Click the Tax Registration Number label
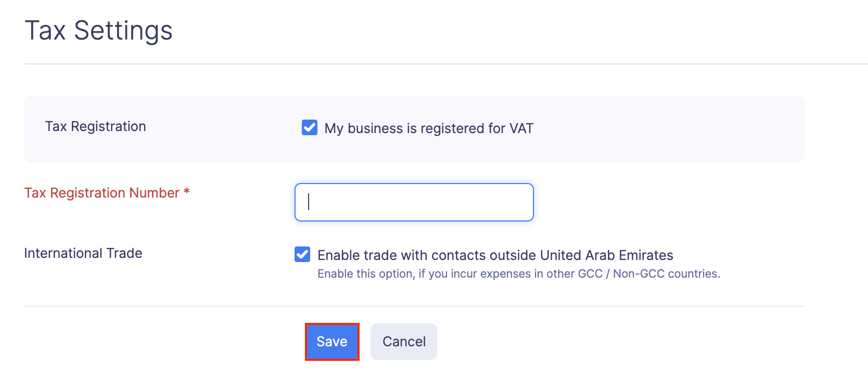868x391 pixels. coord(107,193)
